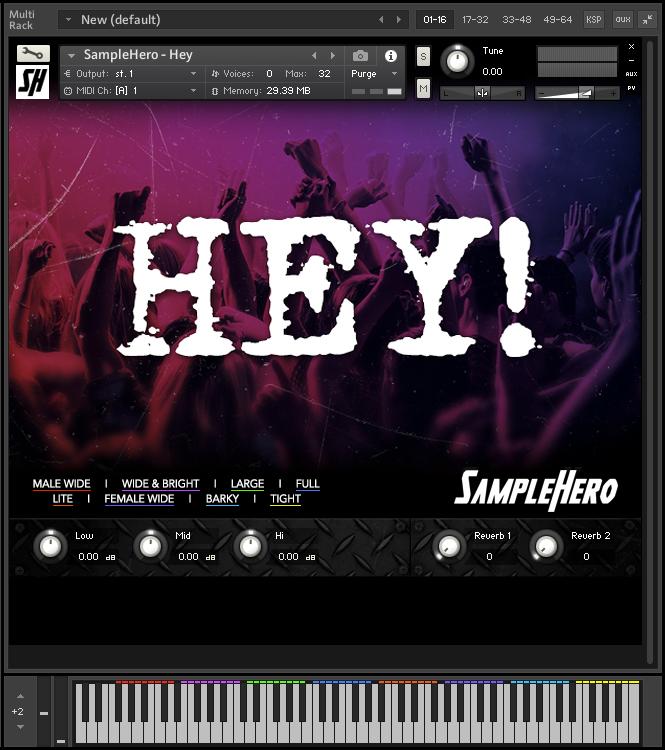Click the Reverb 1 knob
The image size is (665, 750).
point(449,546)
